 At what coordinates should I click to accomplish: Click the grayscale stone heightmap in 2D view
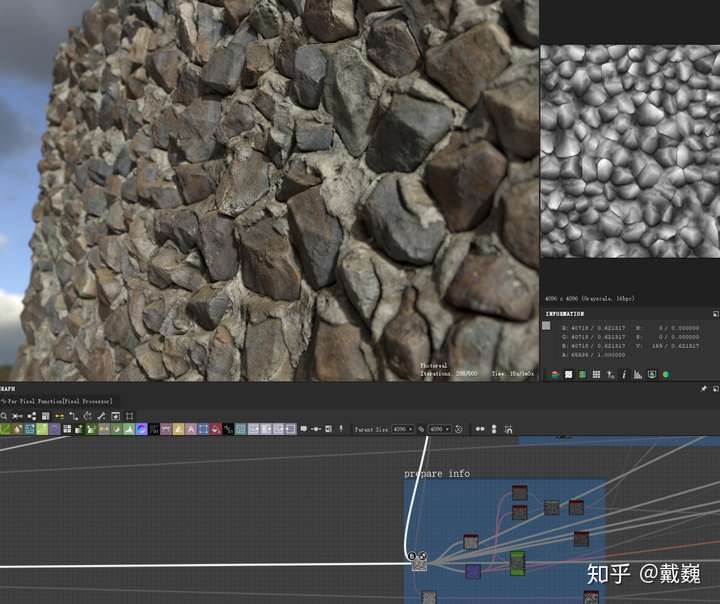click(630, 151)
